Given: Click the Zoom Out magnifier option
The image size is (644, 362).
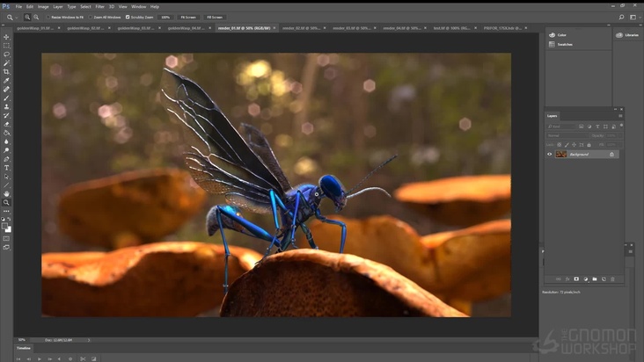Looking at the screenshot, I should click(36, 18).
